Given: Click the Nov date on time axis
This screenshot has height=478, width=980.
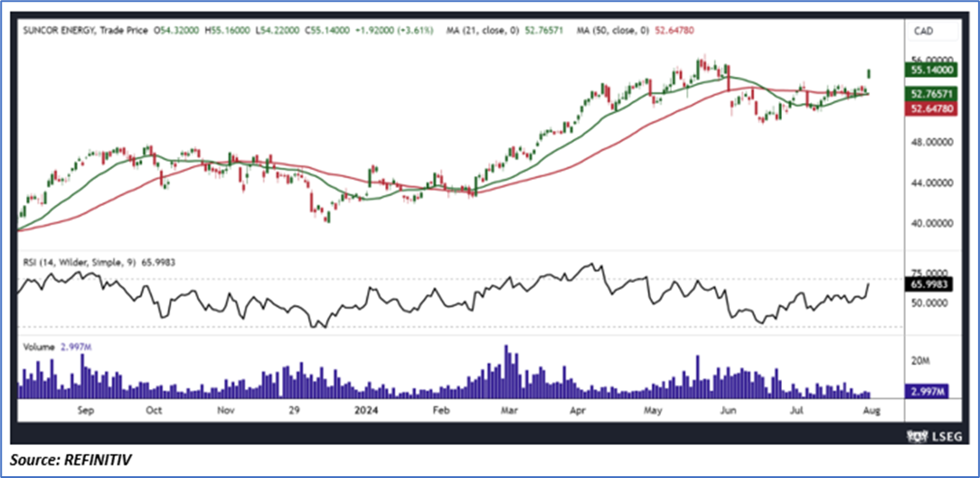Looking at the screenshot, I should 227,411.
